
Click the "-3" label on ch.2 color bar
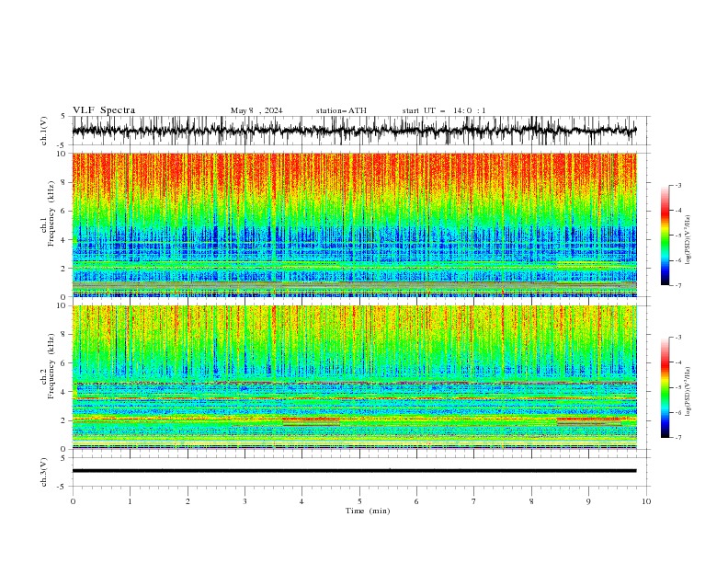click(677, 338)
